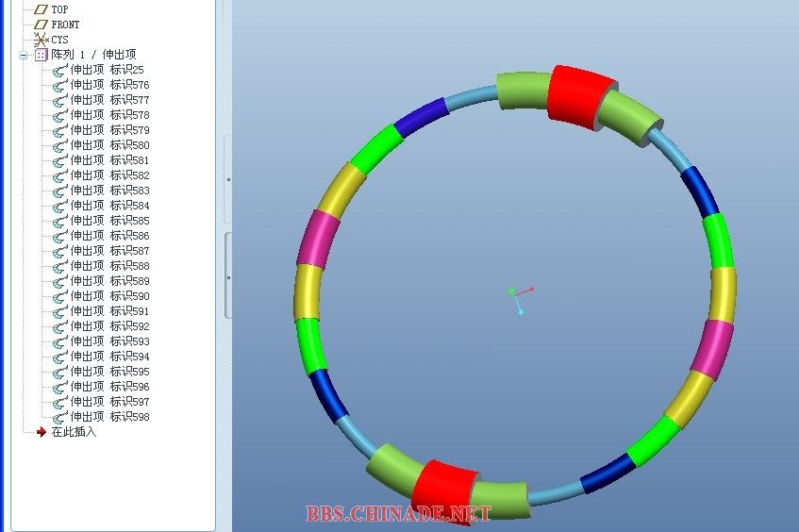The height and width of the screenshot is (532, 799).
Task: Click the 在此插入 insert-here label
Action: 74,432
